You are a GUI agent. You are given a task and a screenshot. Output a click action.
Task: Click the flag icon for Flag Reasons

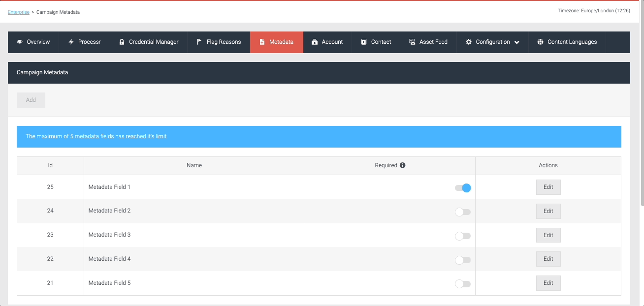(199, 42)
